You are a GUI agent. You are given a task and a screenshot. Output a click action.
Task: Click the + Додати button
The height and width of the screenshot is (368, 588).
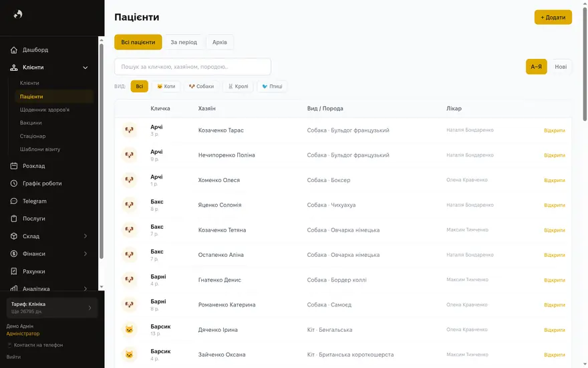click(x=553, y=17)
